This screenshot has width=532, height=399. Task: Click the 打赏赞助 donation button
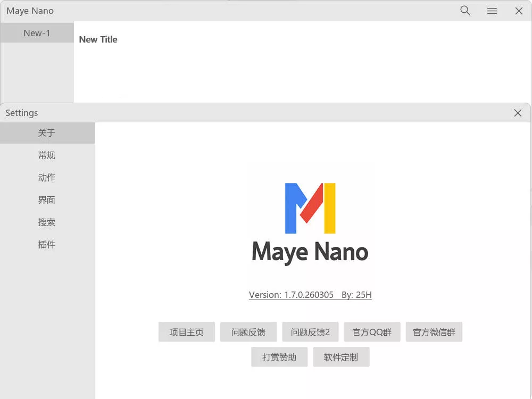coord(279,356)
